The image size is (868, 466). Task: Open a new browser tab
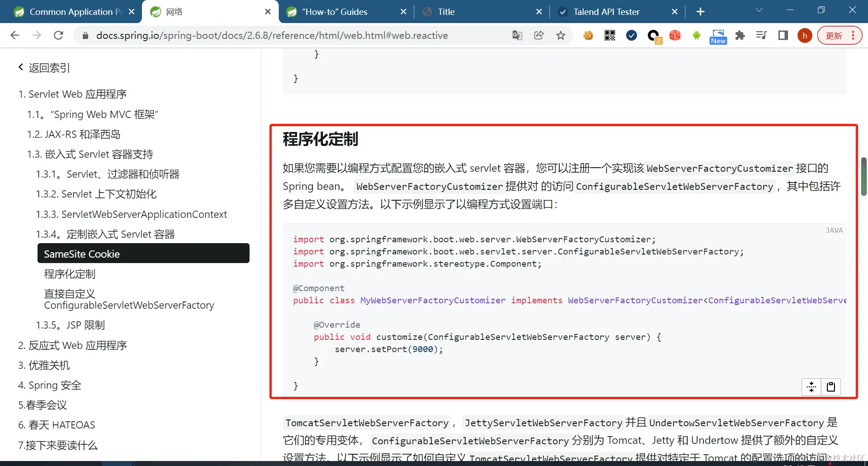pyautogui.click(x=700, y=12)
